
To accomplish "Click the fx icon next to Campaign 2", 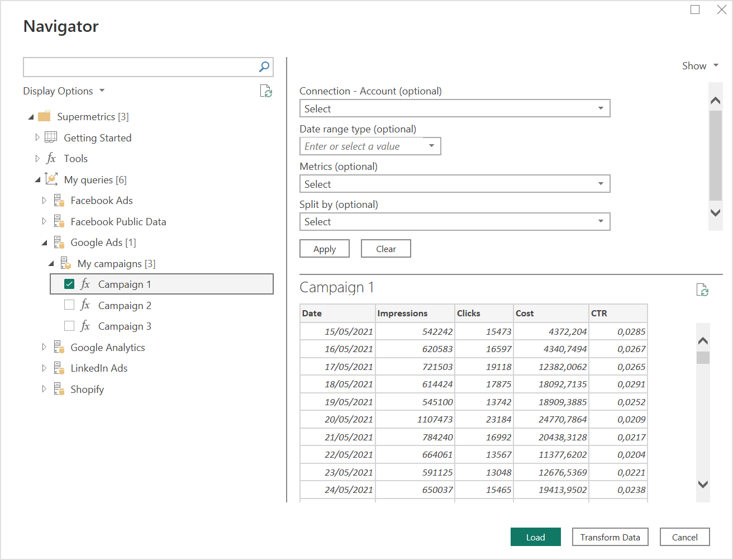I will click(x=85, y=305).
